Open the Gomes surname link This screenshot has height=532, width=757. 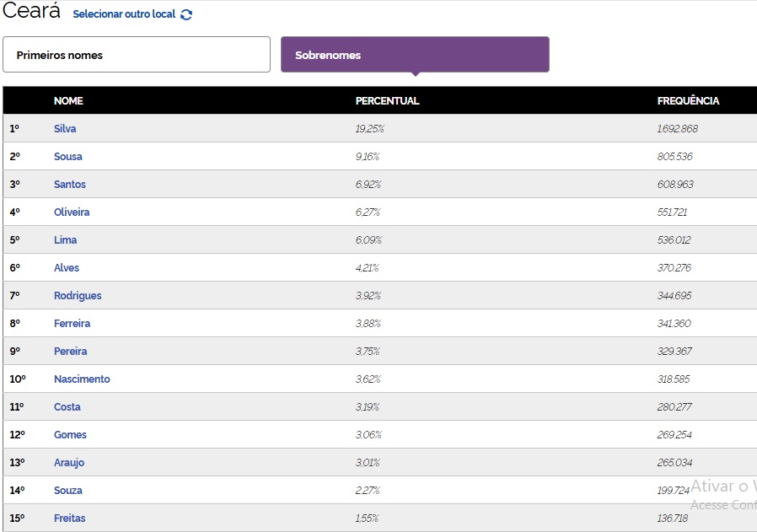pos(70,435)
